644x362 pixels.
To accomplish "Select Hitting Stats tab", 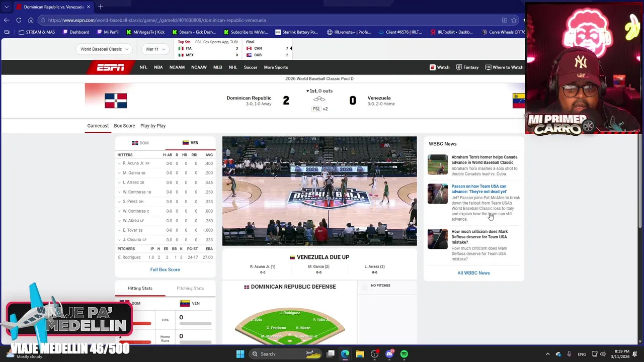I will 140,288.
